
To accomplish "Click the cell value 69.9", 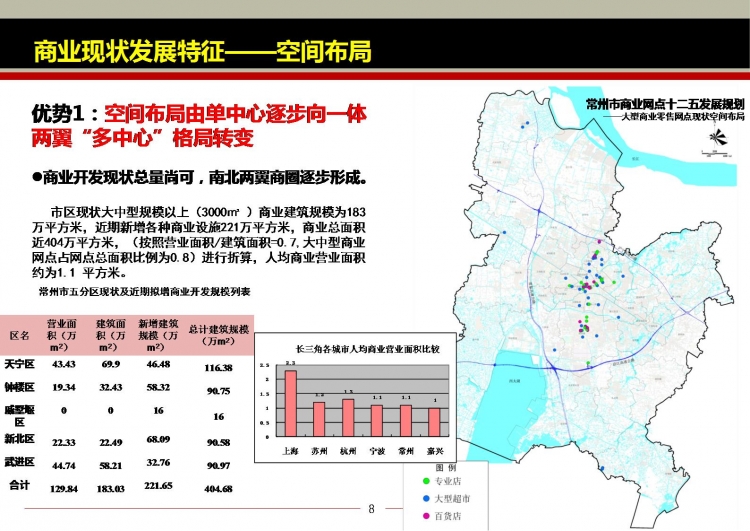I will [x=110, y=364].
